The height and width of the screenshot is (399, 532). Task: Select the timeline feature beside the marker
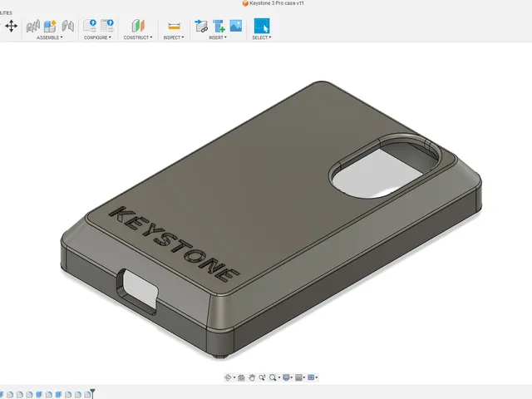point(87,395)
